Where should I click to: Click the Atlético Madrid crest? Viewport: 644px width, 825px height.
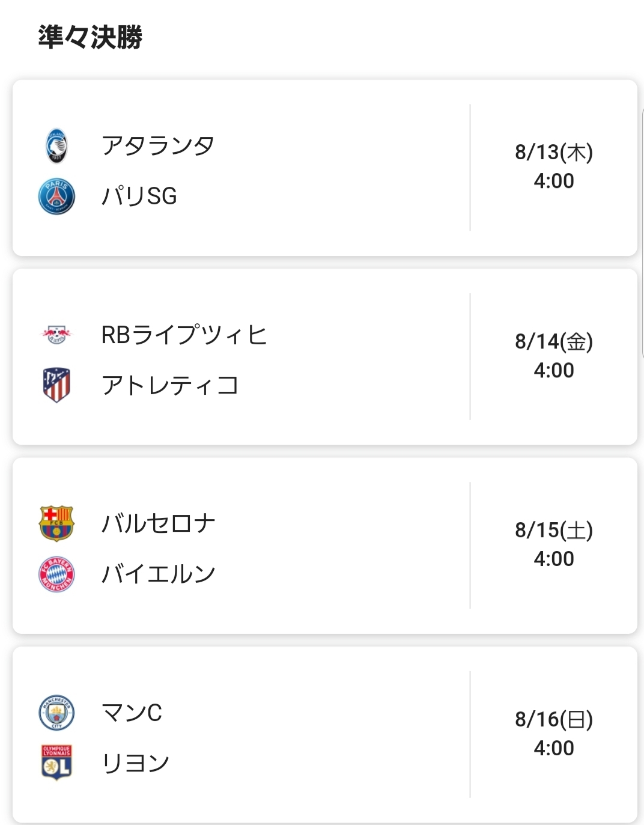point(56,385)
